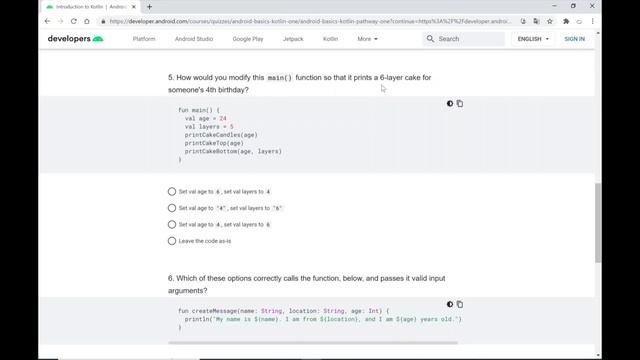Close the Introduction to Kotlin tab
This screenshot has height=360, width=640.
133,7
